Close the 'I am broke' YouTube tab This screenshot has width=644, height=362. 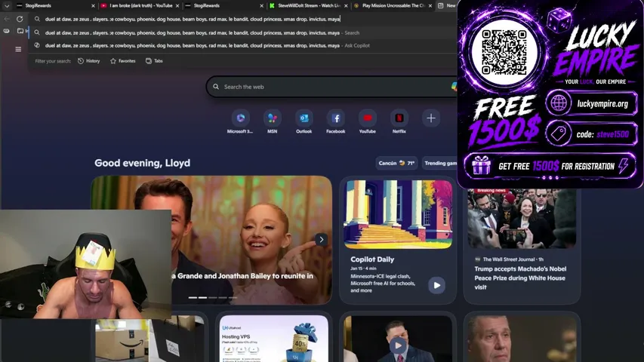(177, 6)
